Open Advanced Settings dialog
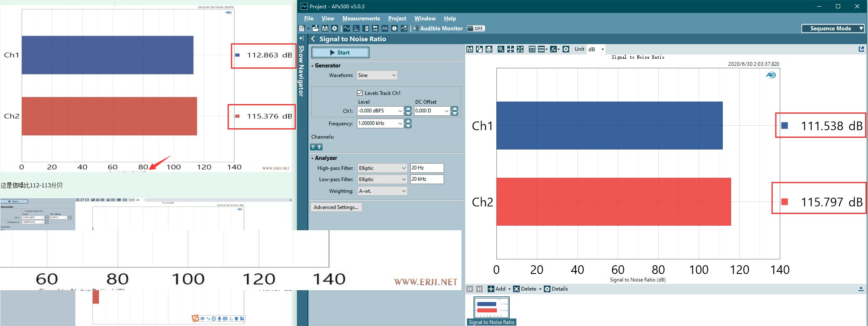Viewport: 868px width, 326px height. pos(336,207)
